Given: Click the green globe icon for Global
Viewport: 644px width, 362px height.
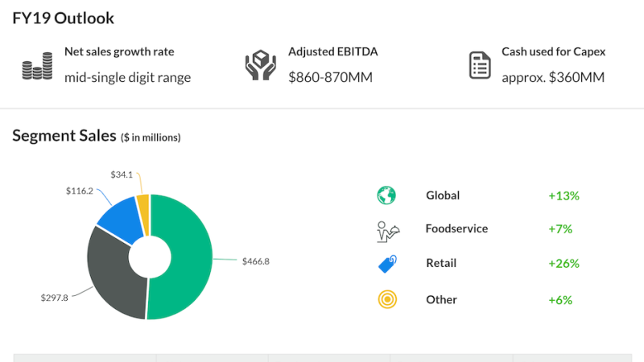Looking at the screenshot, I should click(386, 195).
